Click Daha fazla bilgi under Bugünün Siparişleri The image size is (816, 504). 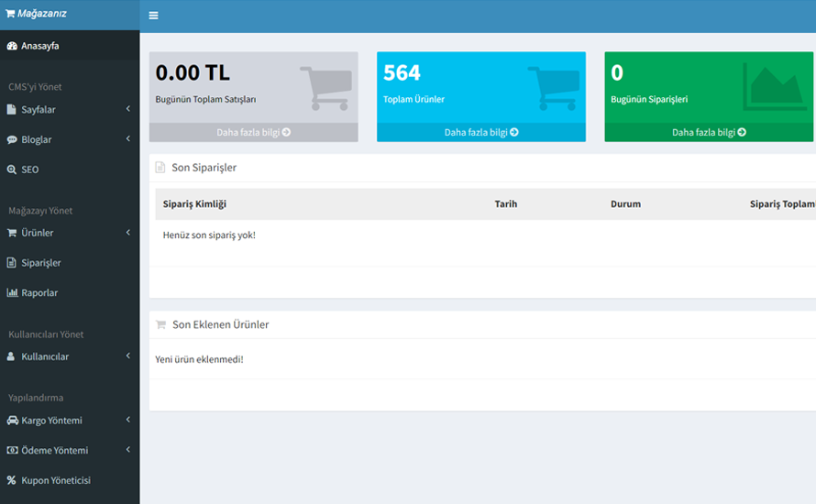709,133
